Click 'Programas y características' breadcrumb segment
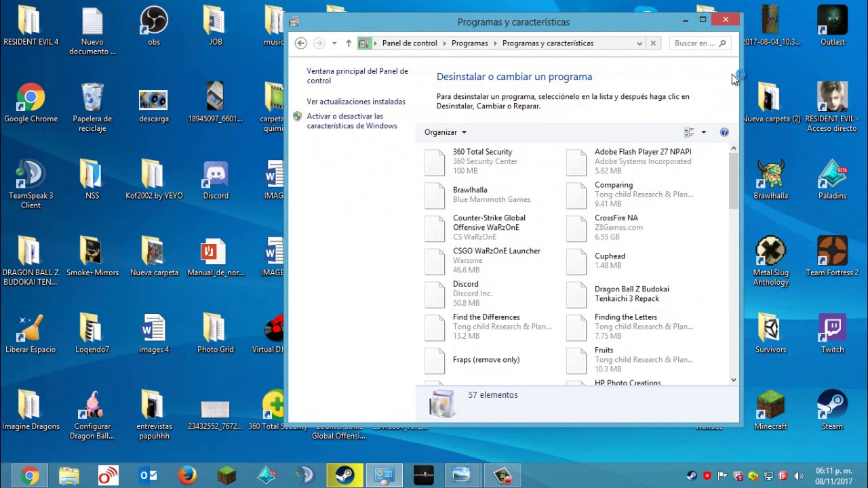 pyautogui.click(x=548, y=43)
